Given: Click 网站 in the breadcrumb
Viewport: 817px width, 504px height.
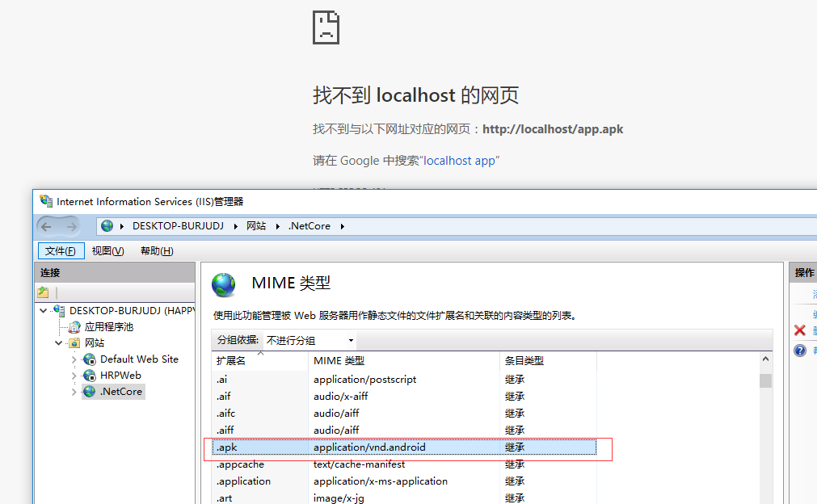Looking at the screenshot, I should click(256, 226).
